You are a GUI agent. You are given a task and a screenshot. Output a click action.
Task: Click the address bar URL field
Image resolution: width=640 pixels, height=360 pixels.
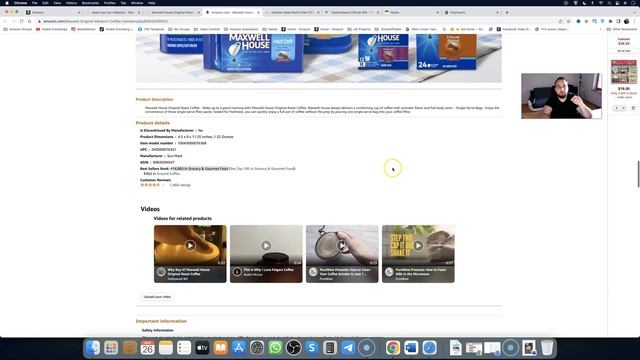coord(298,21)
